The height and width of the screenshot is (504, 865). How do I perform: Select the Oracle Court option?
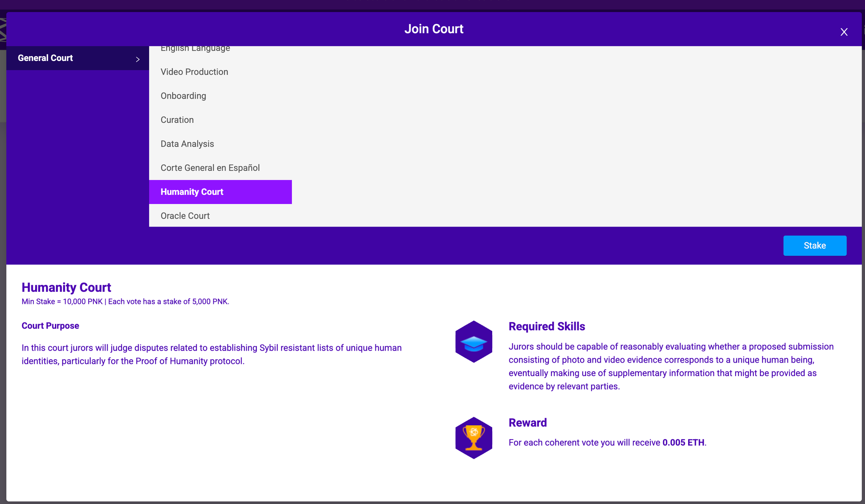coord(185,216)
